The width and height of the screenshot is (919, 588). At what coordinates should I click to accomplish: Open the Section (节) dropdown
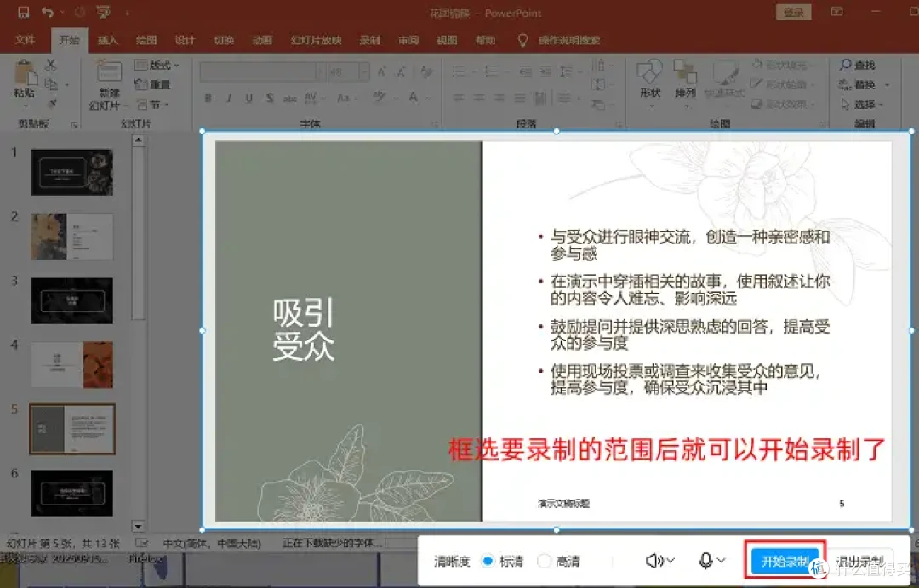pos(153,105)
